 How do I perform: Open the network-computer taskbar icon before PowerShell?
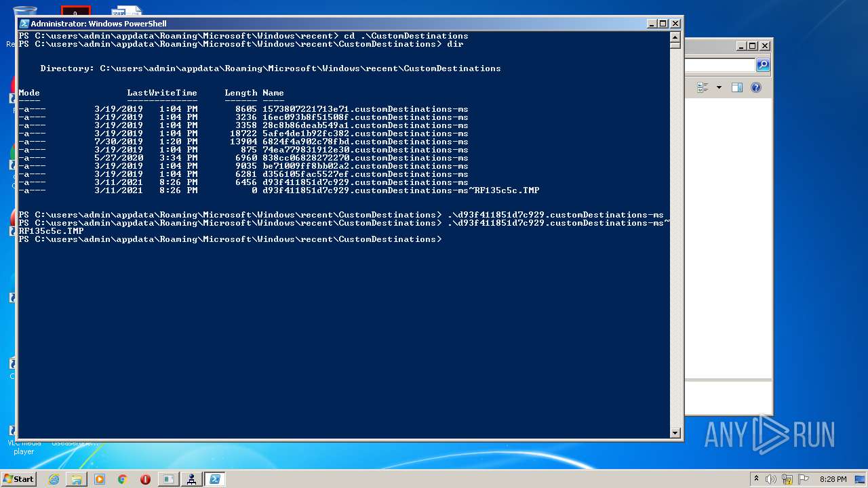tap(191, 479)
